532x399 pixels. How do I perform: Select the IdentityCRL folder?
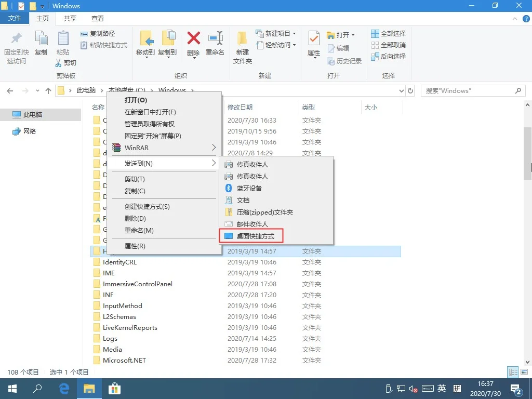point(119,262)
